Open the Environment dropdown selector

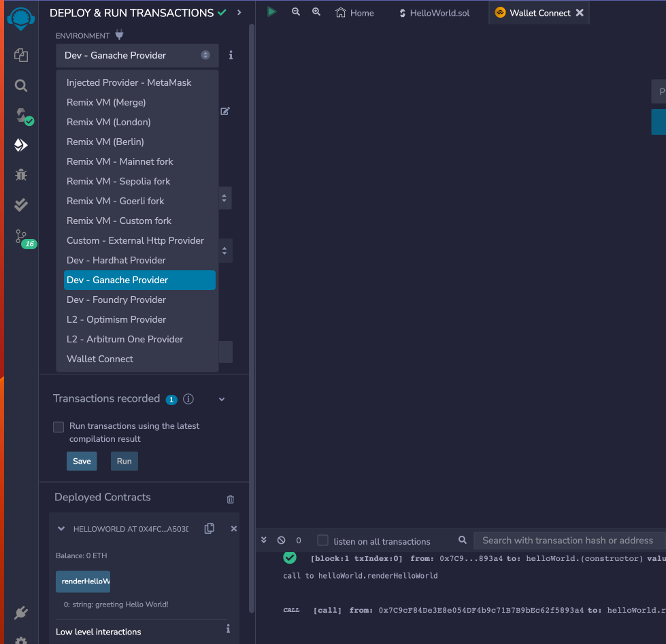pyautogui.click(x=137, y=55)
